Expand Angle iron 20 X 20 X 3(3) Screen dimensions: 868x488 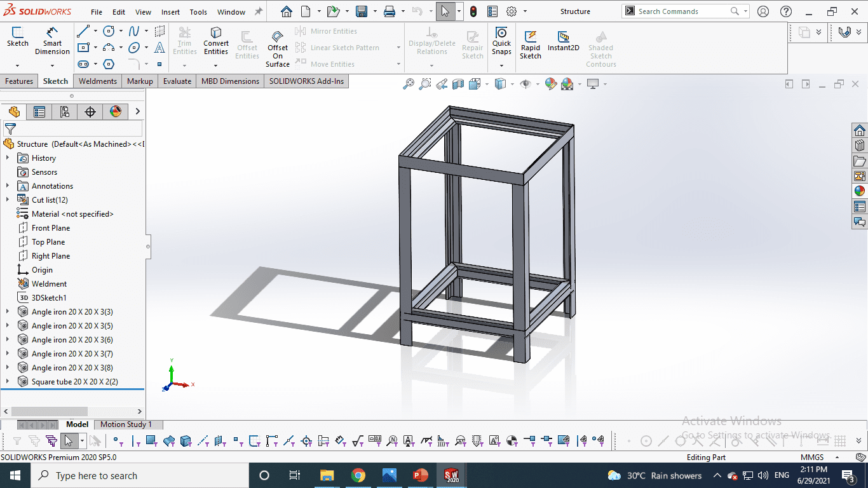click(8, 312)
